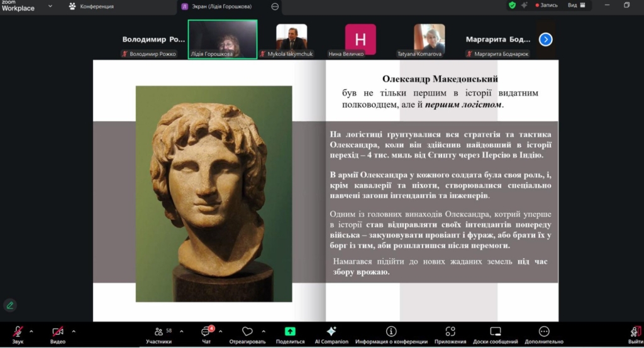
Task: Unmute microphone with the Звук button
Action: (x=18, y=334)
